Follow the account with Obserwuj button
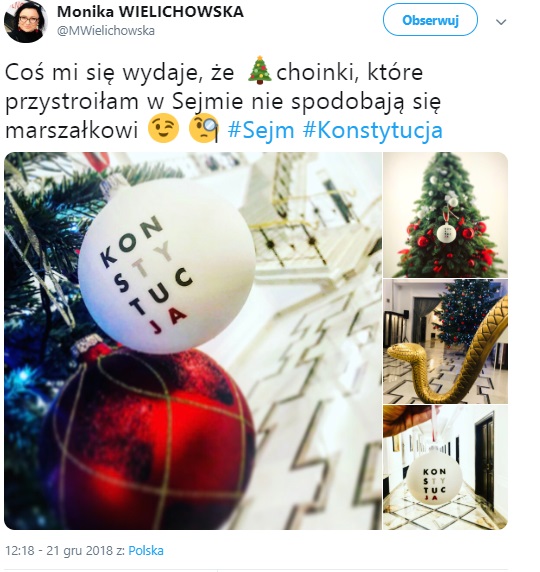540x572 pixels. tap(430, 20)
